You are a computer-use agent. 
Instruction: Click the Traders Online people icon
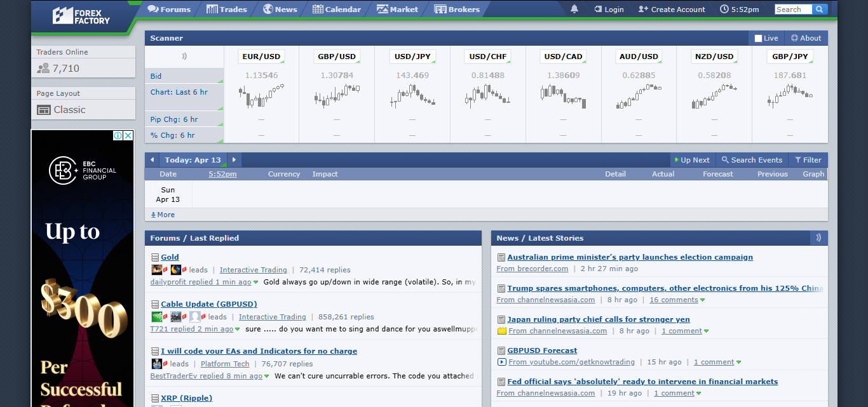[43, 69]
